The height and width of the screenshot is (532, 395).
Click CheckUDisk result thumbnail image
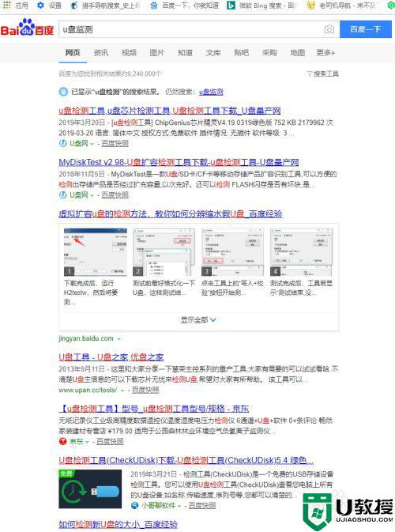tap(90, 489)
